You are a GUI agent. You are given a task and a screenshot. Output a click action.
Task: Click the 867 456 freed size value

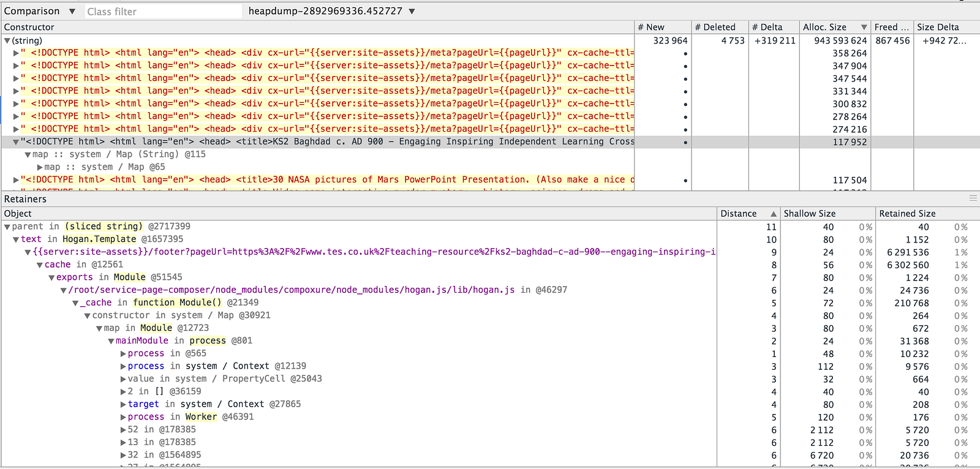tap(892, 40)
